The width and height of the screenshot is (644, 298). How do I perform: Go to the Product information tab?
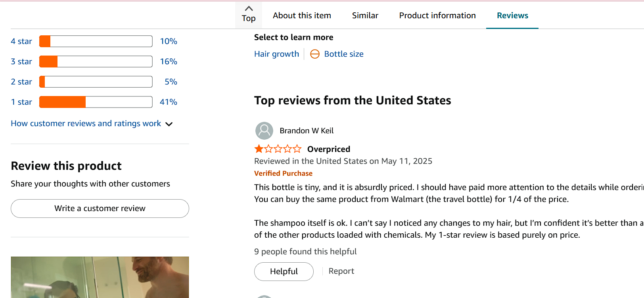point(437,15)
